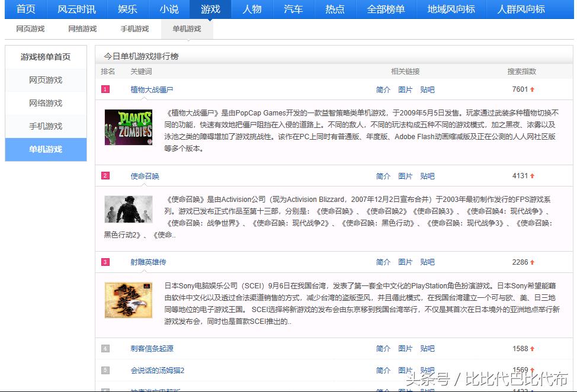Screen dimensions: 577x392
Task: Click the gray rank 4 badge
Action: tap(105, 348)
